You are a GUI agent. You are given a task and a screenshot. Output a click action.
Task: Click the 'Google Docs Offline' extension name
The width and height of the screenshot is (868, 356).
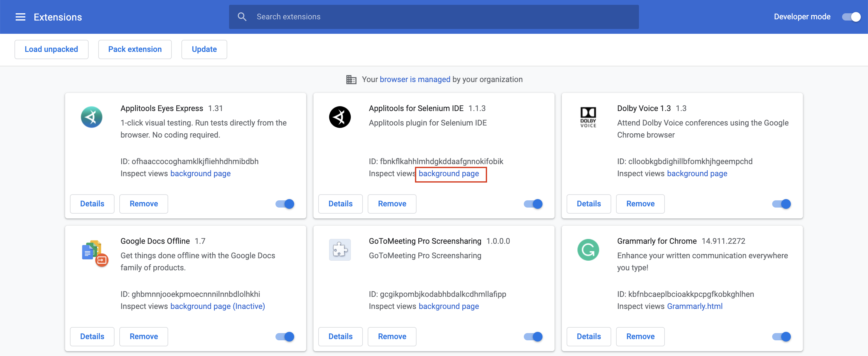coord(155,241)
